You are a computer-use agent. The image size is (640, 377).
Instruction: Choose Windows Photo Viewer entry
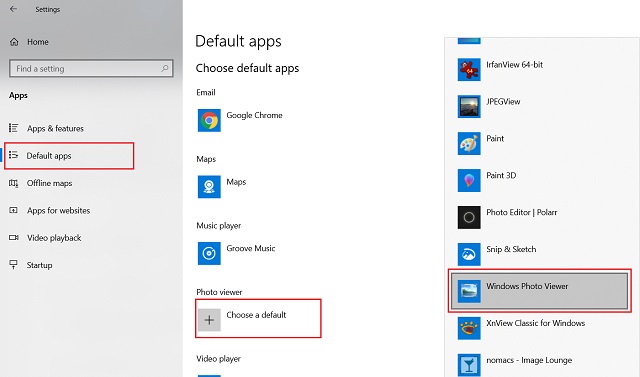tap(540, 291)
